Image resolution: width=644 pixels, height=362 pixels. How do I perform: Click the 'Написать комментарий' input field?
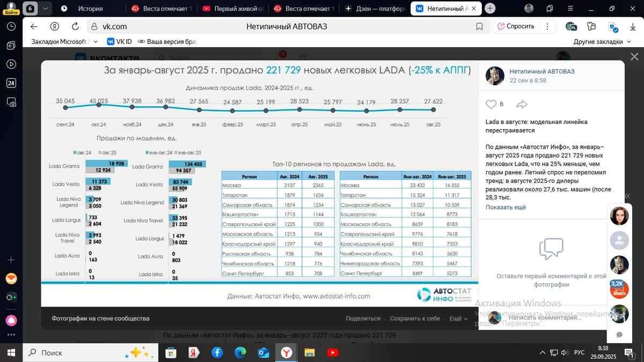point(545,317)
